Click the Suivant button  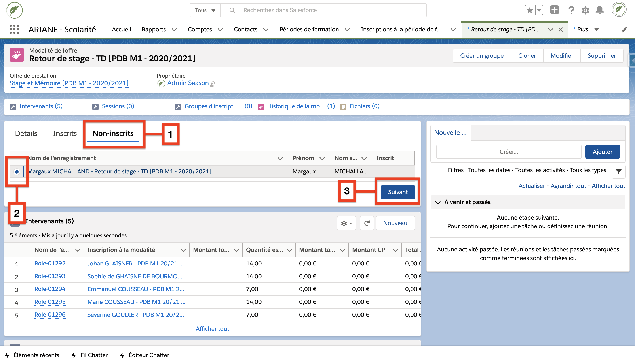[x=397, y=192]
